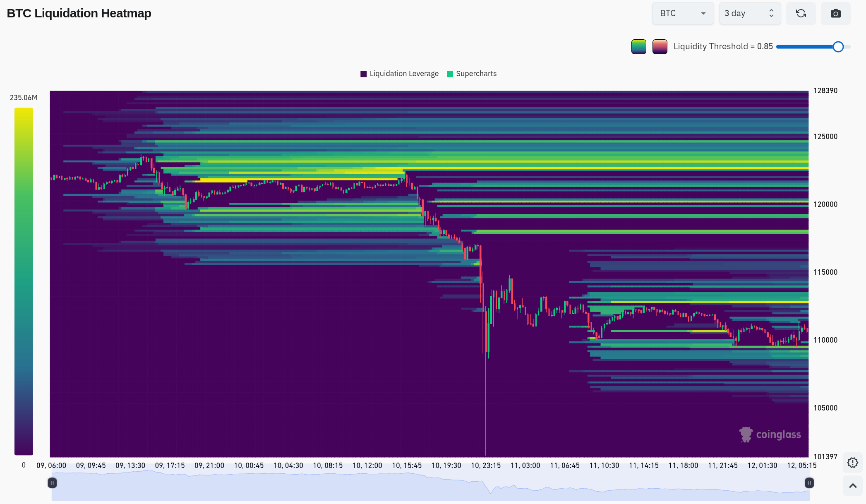Viewport: 866px width, 504px height.
Task: Click the 09, 17:15 time axis label
Action: pyautogui.click(x=170, y=466)
